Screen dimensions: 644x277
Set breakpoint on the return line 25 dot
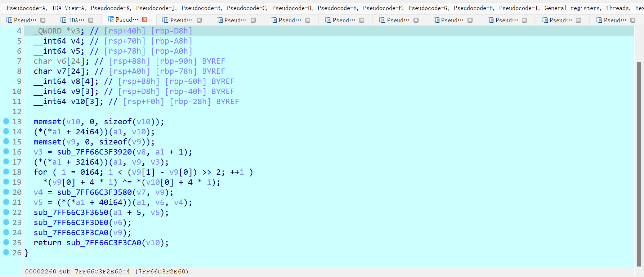point(6,242)
